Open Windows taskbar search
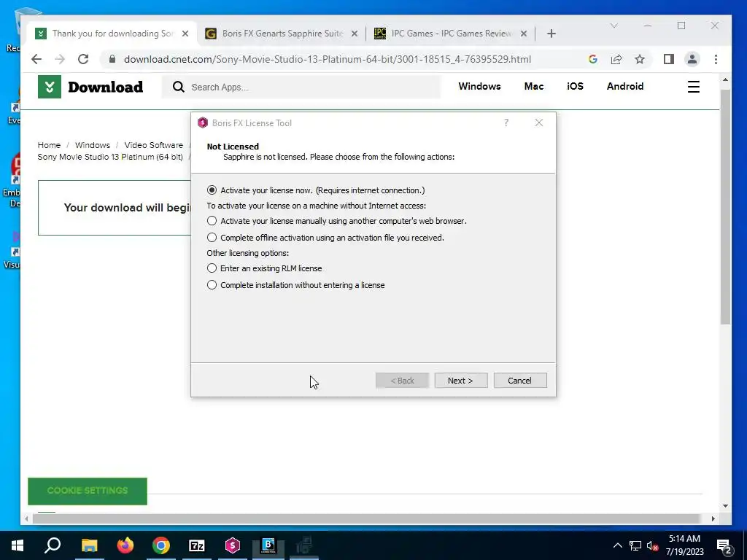This screenshot has width=747, height=560. click(53, 545)
